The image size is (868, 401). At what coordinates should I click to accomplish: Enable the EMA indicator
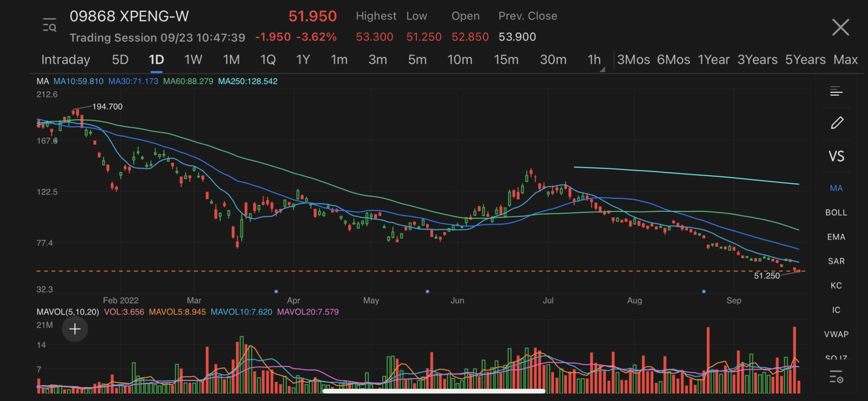pyautogui.click(x=836, y=237)
